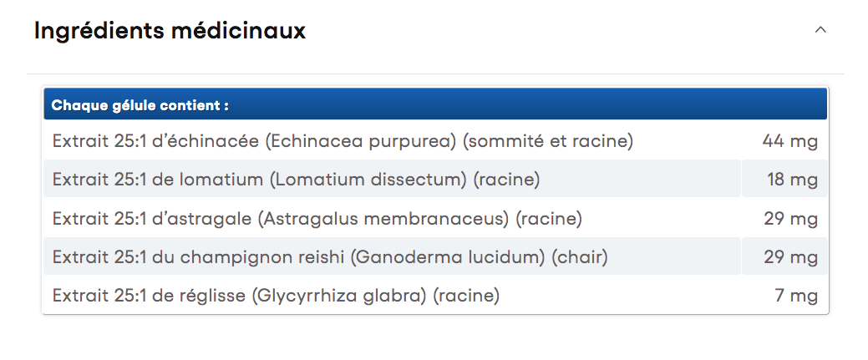Click the Extrait 25:1 de réglisse text
The width and height of the screenshot is (868, 360).
coord(150,296)
